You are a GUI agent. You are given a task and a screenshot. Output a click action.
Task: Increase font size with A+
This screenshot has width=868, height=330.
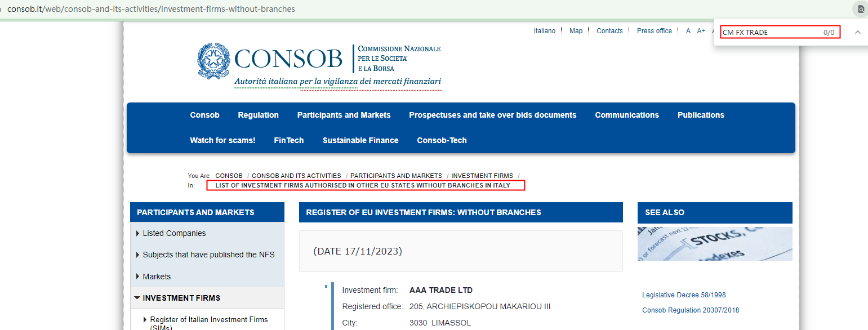click(x=701, y=31)
